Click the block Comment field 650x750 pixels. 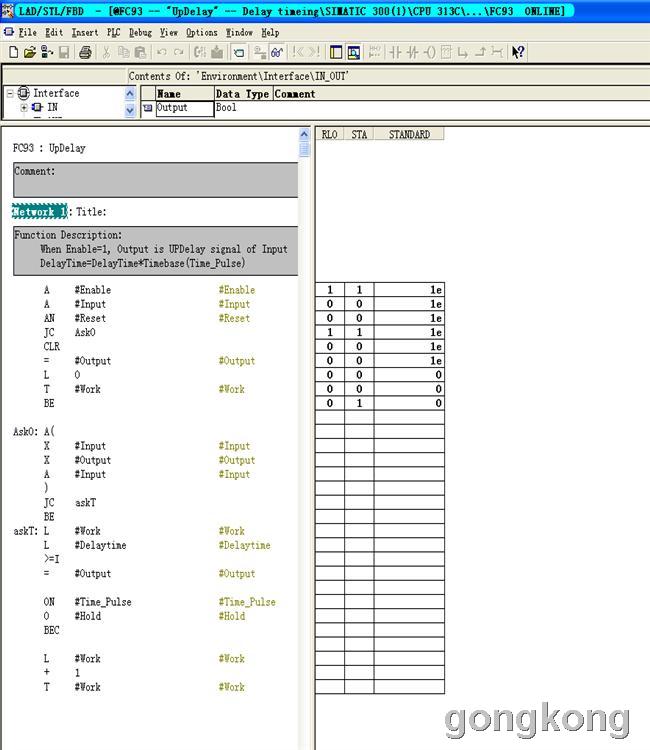point(156,180)
